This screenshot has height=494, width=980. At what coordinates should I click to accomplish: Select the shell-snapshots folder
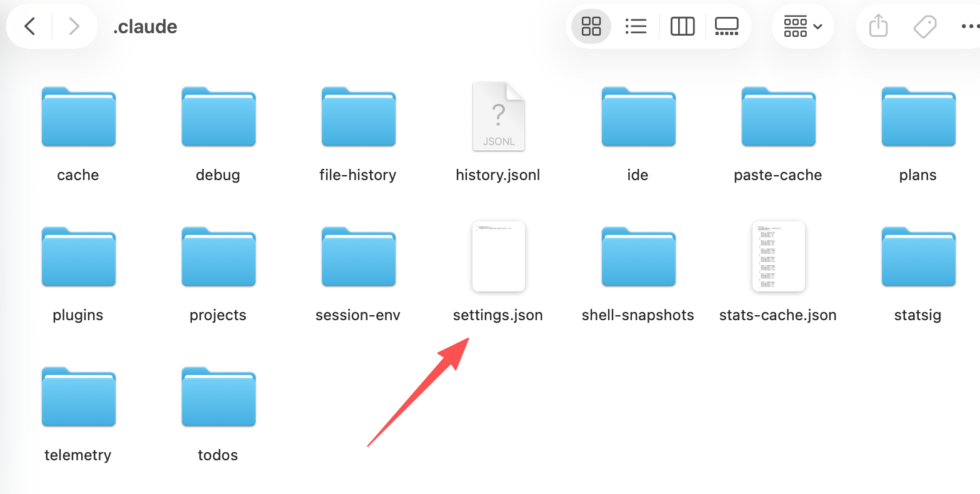click(638, 256)
